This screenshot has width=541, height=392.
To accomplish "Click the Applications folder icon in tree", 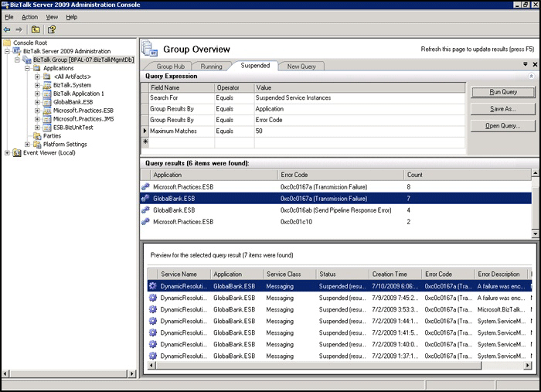I will 37,68.
